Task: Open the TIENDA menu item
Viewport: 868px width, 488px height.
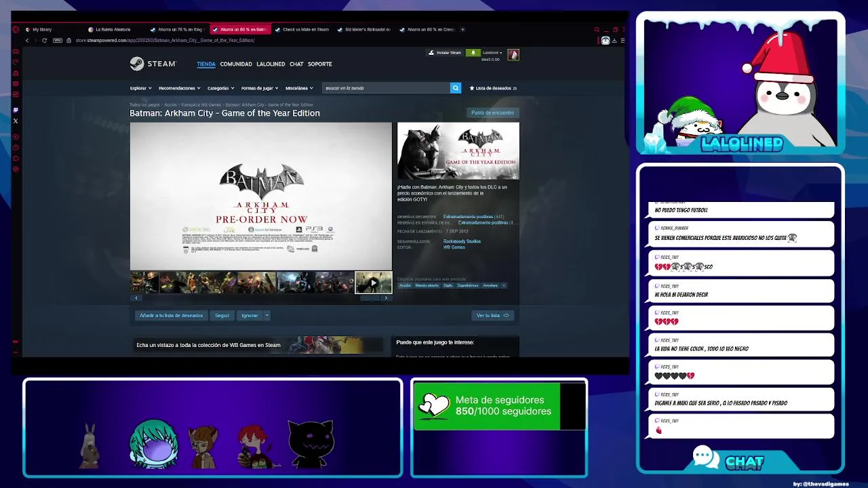Action: click(206, 64)
